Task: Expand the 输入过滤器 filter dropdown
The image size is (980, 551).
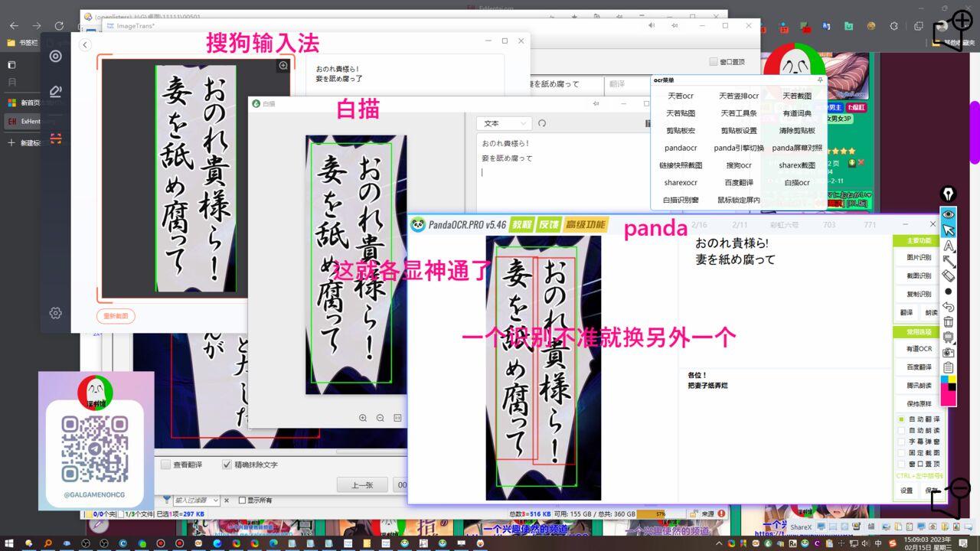Action: [x=216, y=500]
